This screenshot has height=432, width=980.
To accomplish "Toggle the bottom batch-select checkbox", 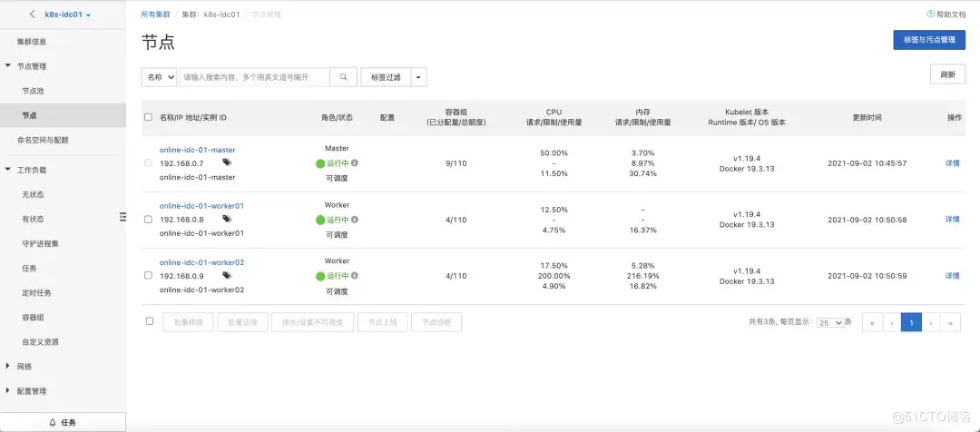I will pos(150,320).
